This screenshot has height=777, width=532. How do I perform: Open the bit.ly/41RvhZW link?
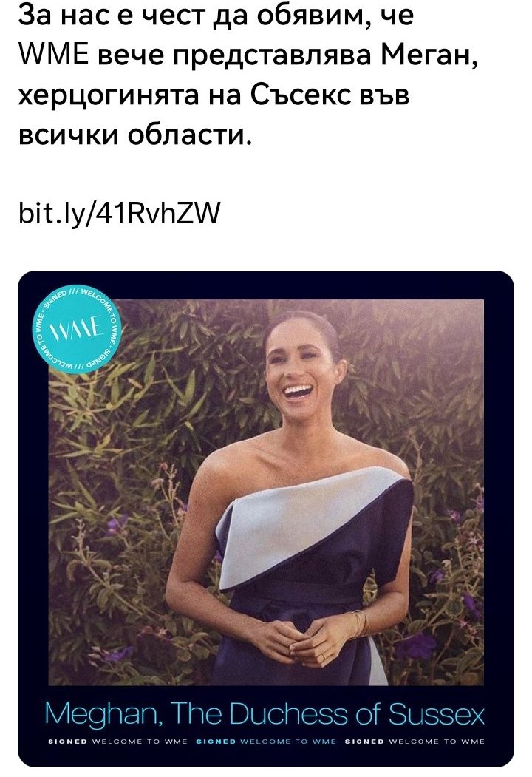(x=119, y=213)
